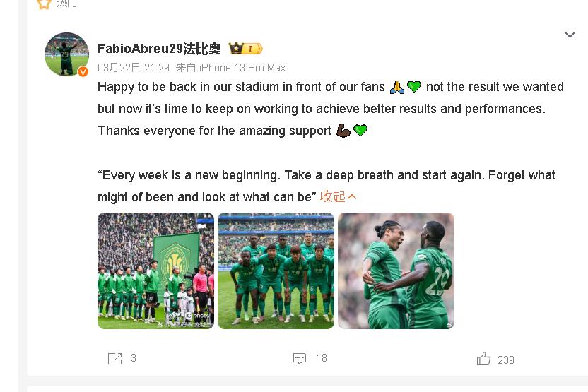Enlarge the two players celebrating photo
Screen dimensions: 588x392
coord(396,271)
